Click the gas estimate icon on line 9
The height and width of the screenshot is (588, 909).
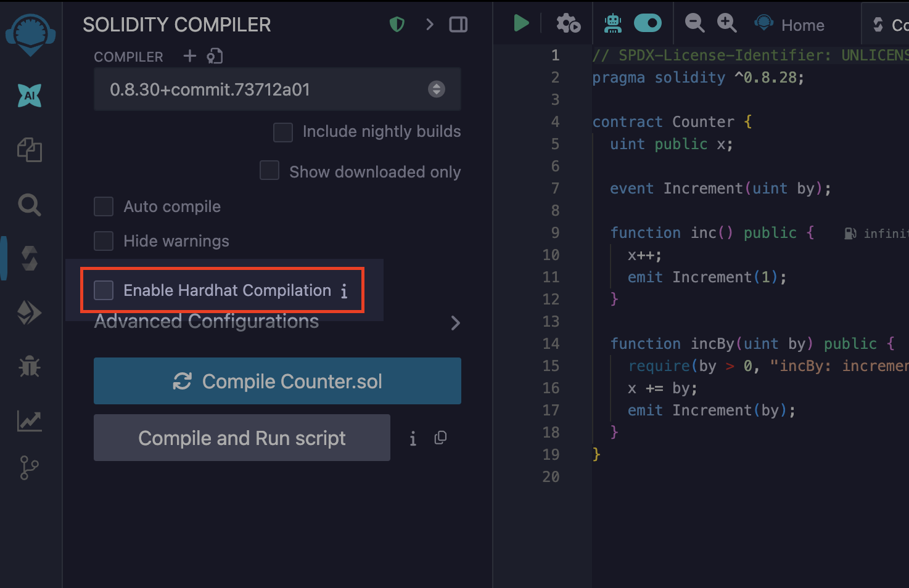point(850,234)
